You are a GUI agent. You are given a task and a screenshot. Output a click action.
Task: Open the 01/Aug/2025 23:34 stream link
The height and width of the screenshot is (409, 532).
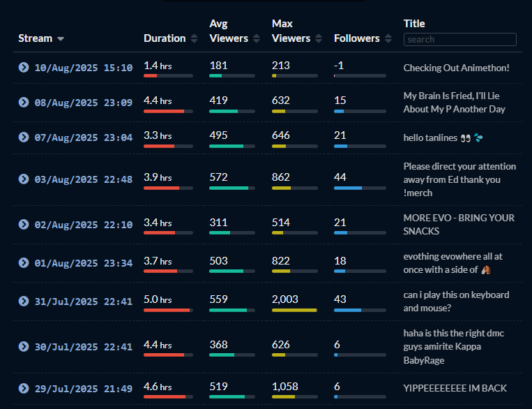click(84, 263)
